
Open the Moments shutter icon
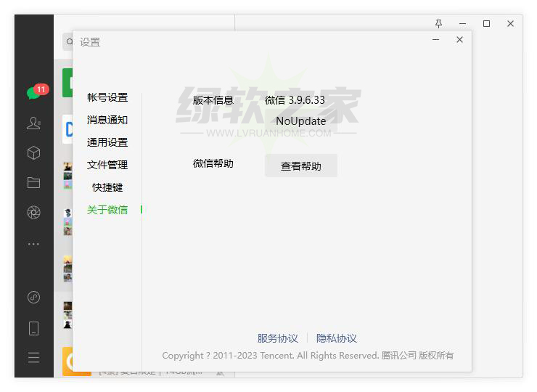tap(33, 213)
